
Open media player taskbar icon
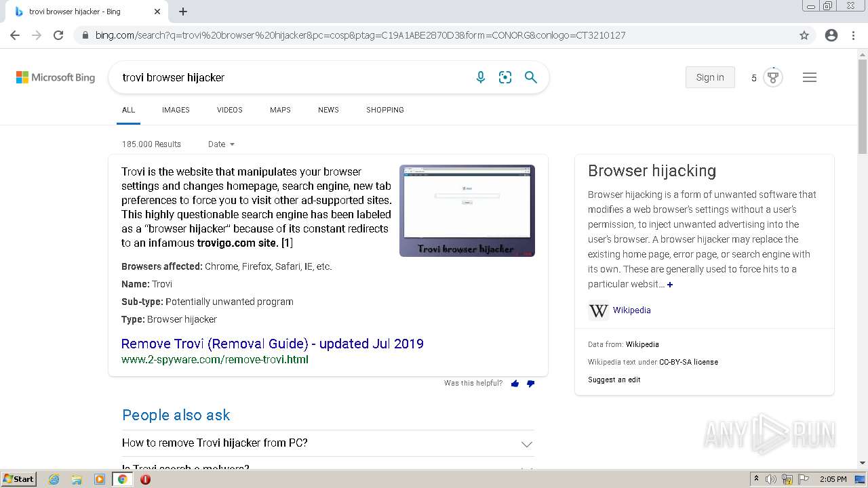[x=100, y=479]
